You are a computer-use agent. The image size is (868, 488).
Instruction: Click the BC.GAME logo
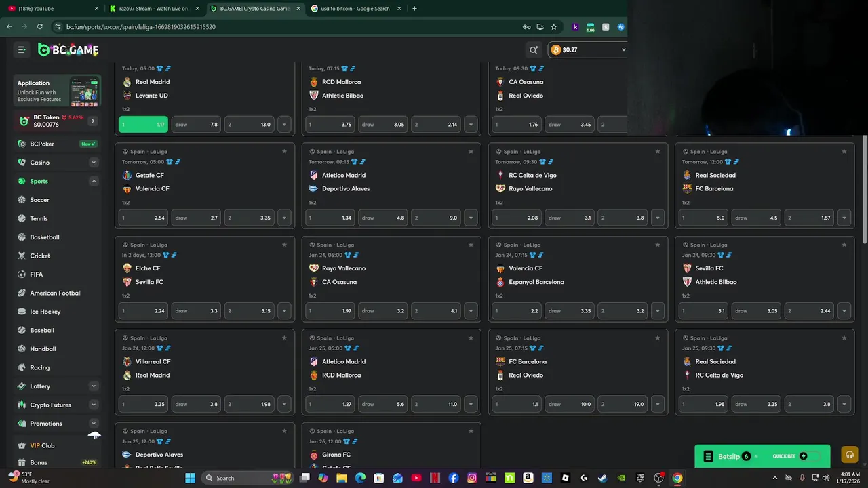point(68,49)
